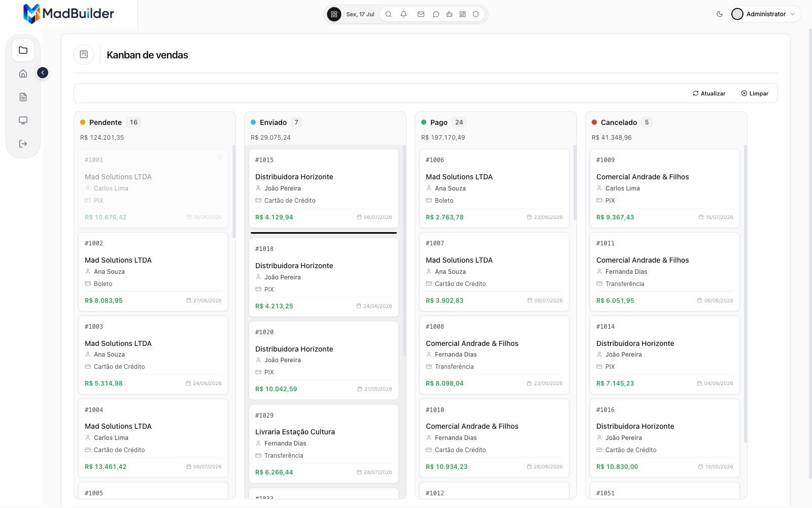Screen dimensions: 812x508
Task: Click the Cancelado column scrollbar
Action: coord(746,294)
